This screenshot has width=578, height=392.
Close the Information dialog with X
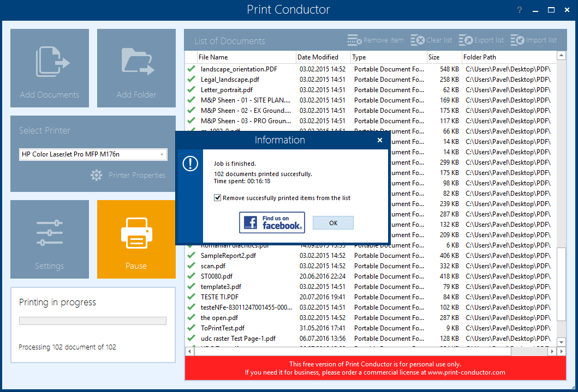(x=380, y=140)
